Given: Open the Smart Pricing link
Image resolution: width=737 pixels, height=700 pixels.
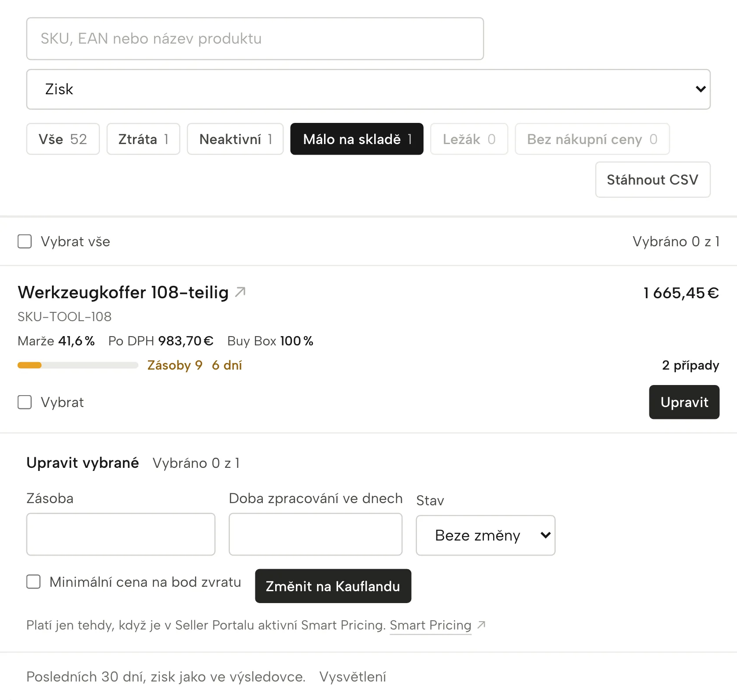Looking at the screenshot, I should [431, 625].
